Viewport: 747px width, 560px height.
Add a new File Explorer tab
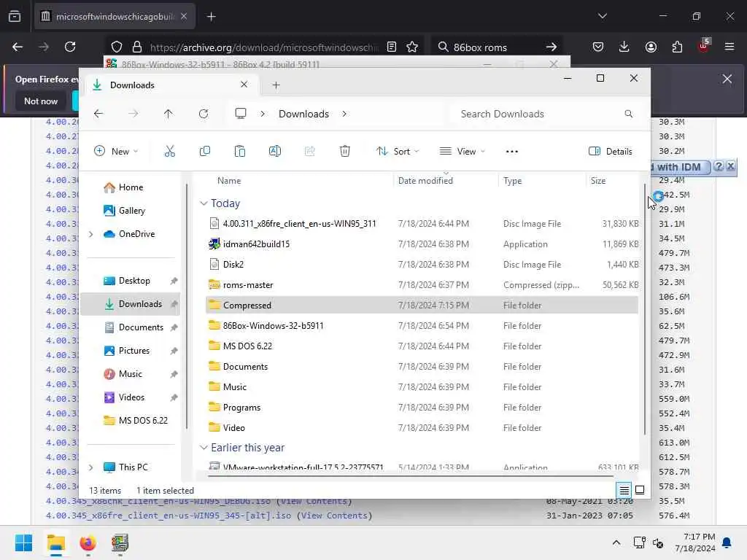(x=276, y=85)
